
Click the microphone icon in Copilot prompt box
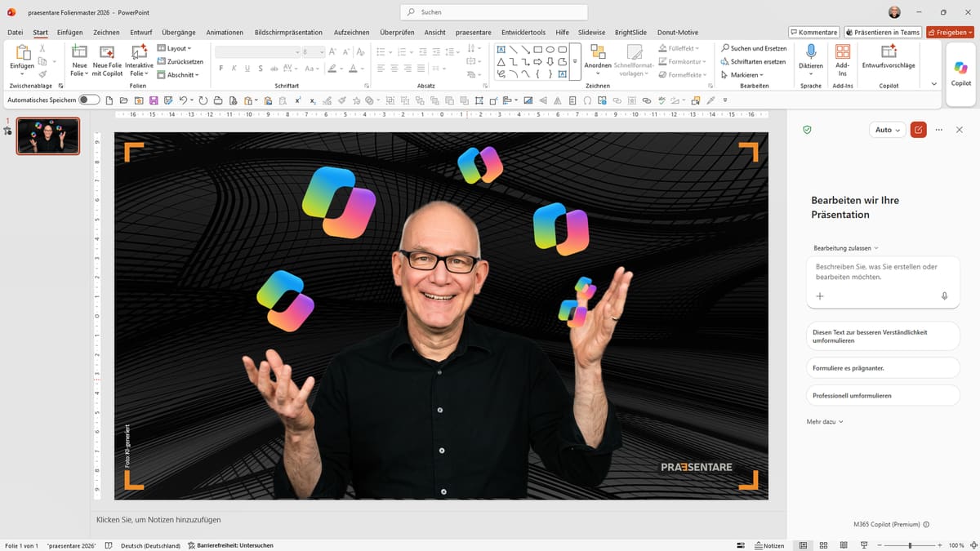coord(945,296)
